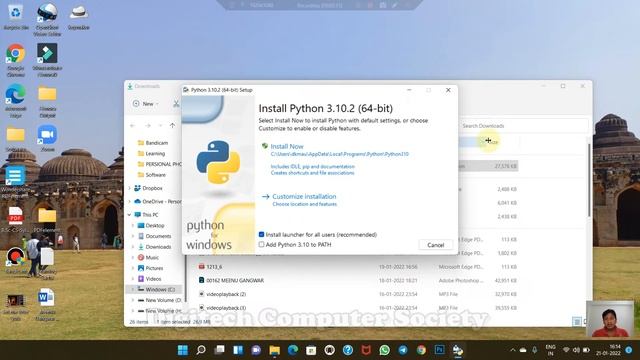Click Search Downloads field
Viewport: 640px width, 360px height.
point(524,126)
